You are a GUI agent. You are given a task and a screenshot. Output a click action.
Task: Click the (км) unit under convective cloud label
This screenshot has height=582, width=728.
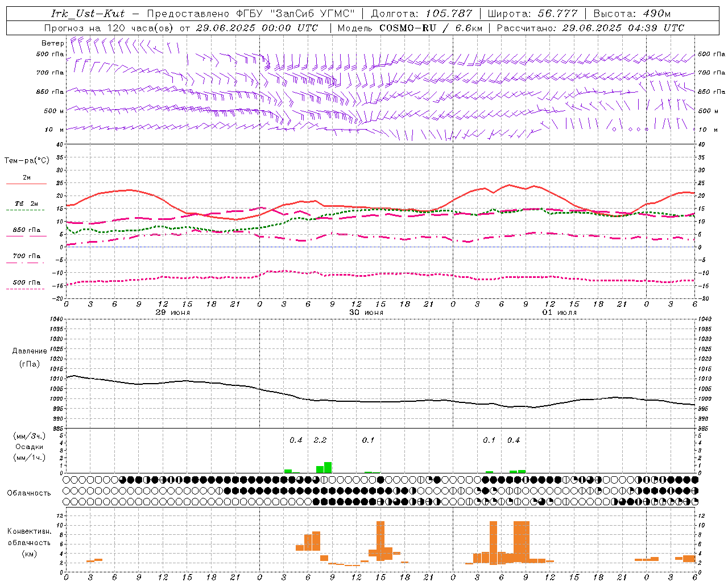pos(30,554)
